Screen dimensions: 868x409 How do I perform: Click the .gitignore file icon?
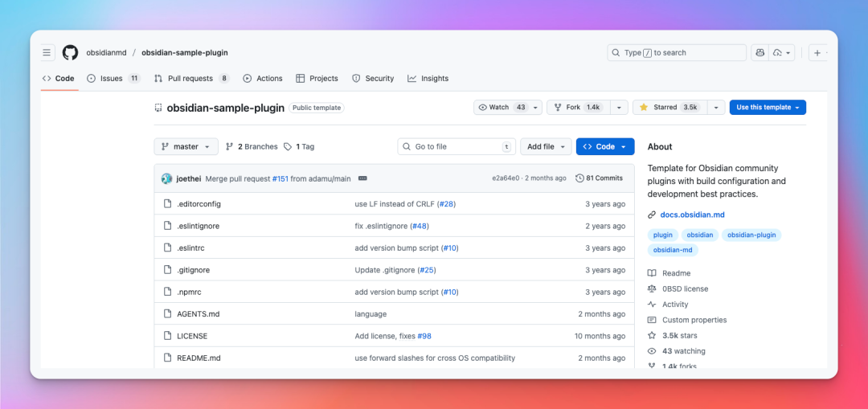click(x=168, y=270)
